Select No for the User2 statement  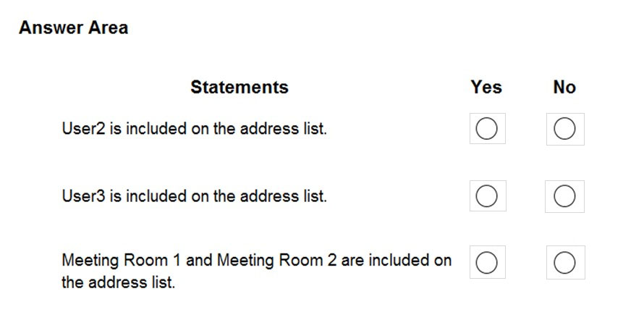564,129
